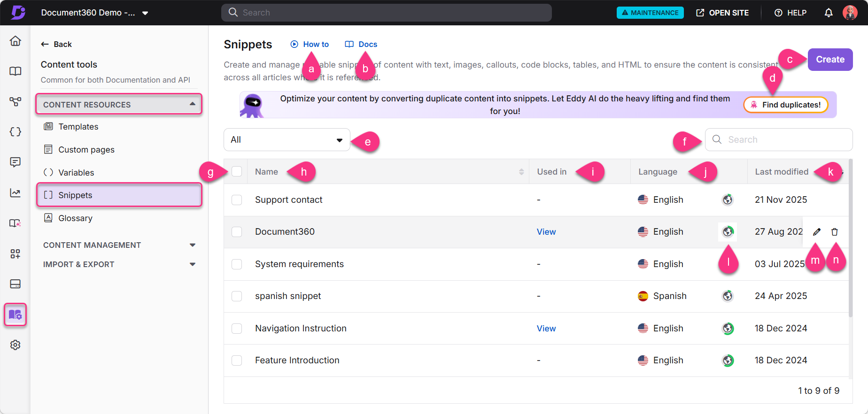Click the OPEN SITE button
Screen dimensions: 868x414
pos(722,13)
